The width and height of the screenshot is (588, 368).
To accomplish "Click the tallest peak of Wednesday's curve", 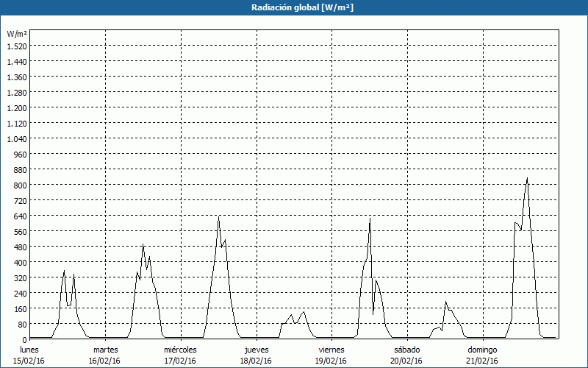I will (218, 216).
